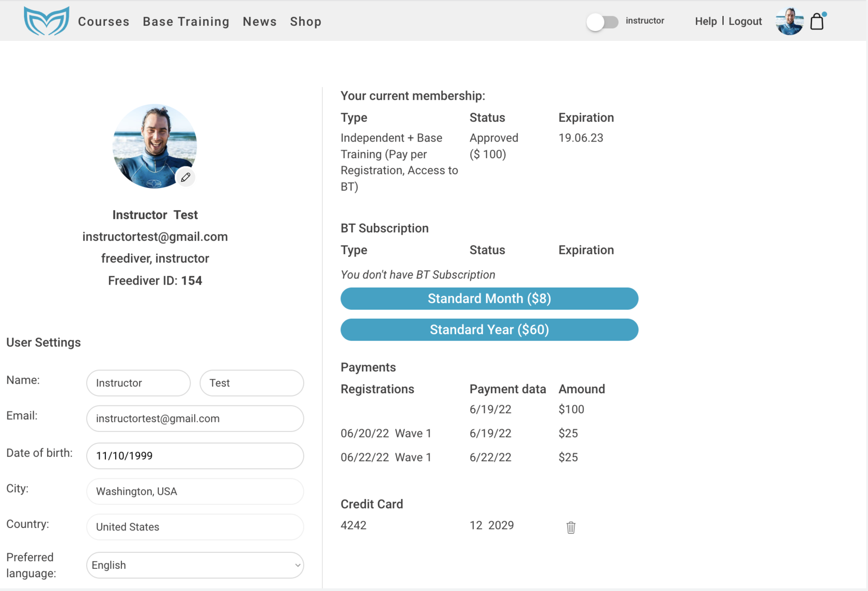Choose the Standard Year ($60) plan
Viewport: 868px width, 591px height.
[x=489, y=330]
